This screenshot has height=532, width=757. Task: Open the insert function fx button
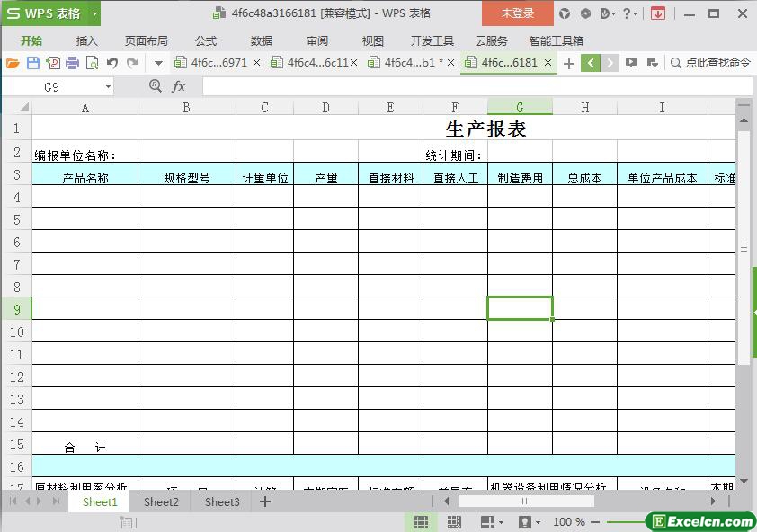click(x=178, y=86)
